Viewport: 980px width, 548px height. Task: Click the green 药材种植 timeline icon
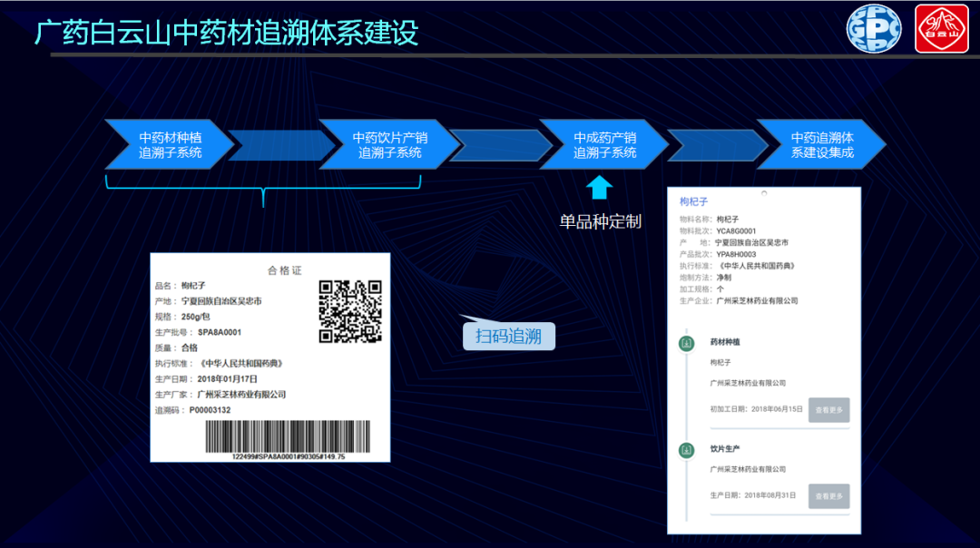[686, 343]
